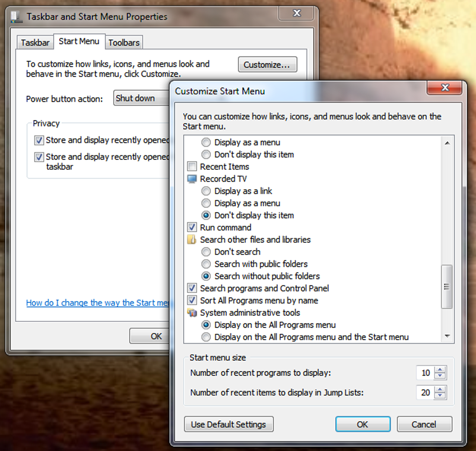Click the options list scrollbar thumb
476x451 pixels.
point(447,287)
